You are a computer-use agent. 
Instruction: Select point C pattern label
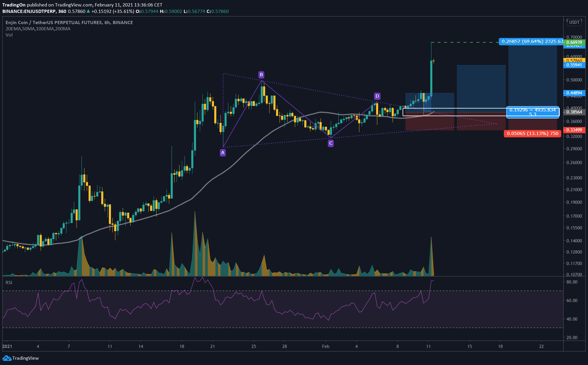tap(331, 143)
